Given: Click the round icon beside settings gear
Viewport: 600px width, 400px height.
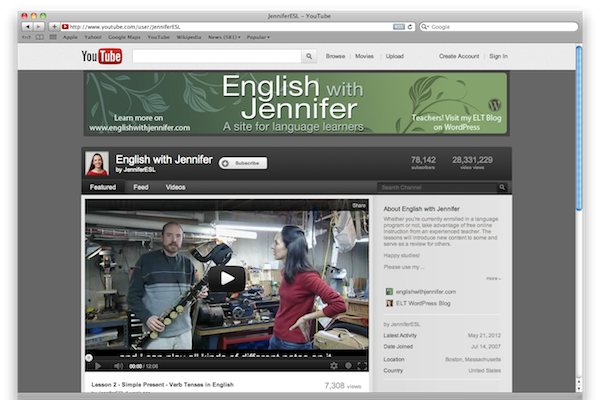Looking at the screenshot, I should (348, 366).
